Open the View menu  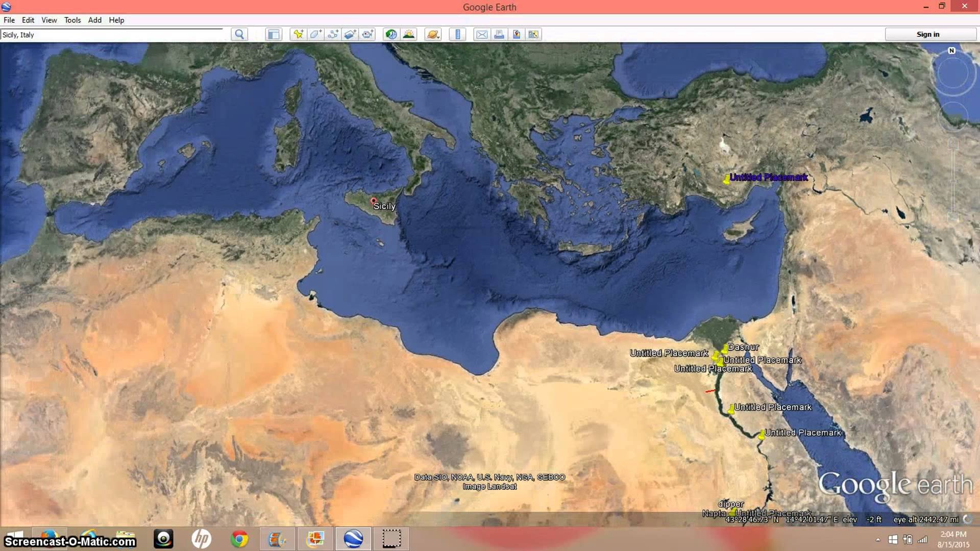click(x=49, y=20)
